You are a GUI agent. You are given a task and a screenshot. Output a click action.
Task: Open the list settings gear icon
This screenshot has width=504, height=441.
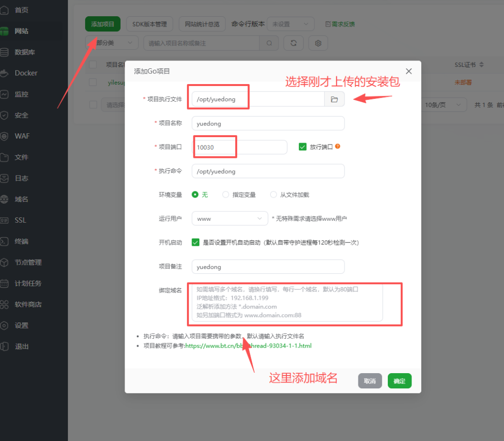coord(318,43)
